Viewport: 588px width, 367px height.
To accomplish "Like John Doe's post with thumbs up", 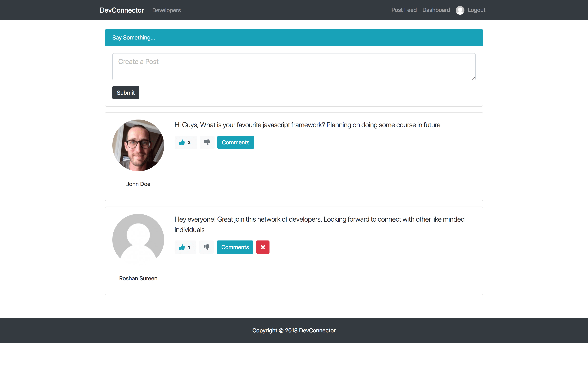I will coord(185,142).
